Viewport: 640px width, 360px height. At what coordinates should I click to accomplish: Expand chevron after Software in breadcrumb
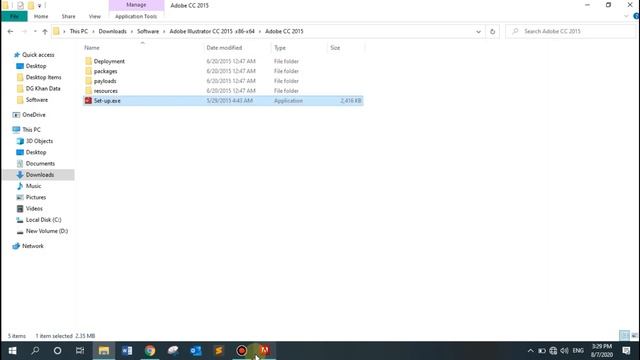pyautogui.click(x=164, y=31)
